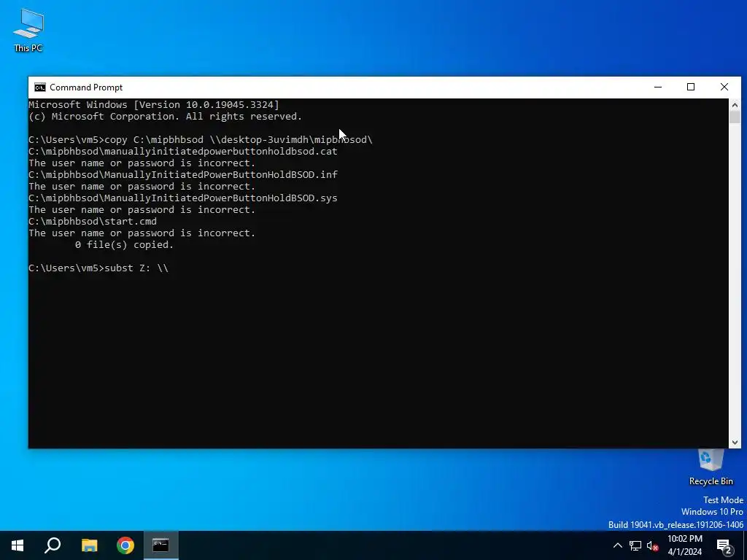Open the Windows Start menu
Screen dimensions: 747x560
pyautogui.click(x=18, y=545)
